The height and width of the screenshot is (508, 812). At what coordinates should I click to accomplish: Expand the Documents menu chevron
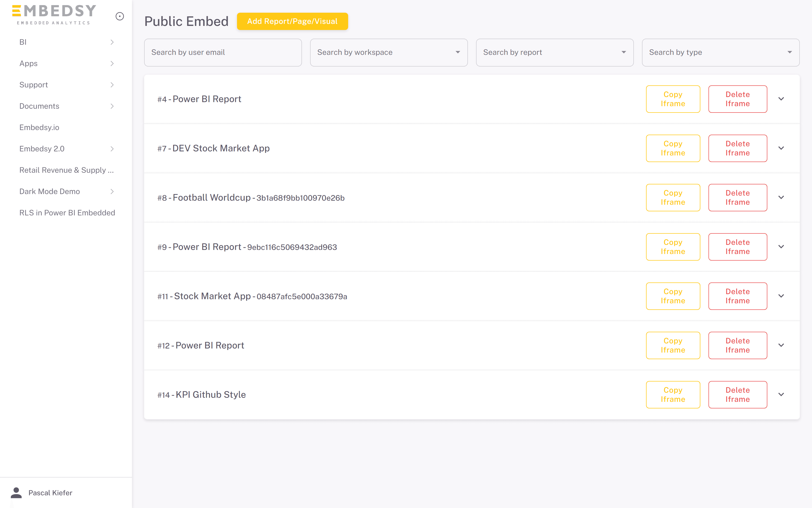point(112,106)
